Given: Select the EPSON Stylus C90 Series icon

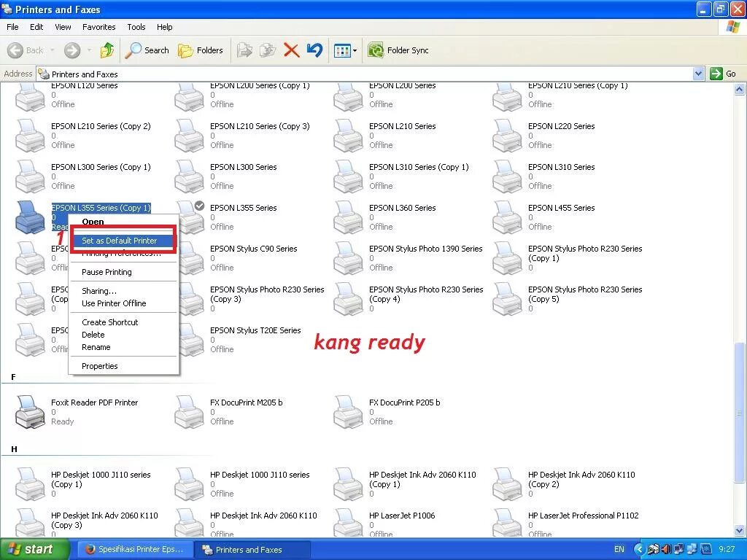Looking at the screenshot, I should tap(192, 258).
